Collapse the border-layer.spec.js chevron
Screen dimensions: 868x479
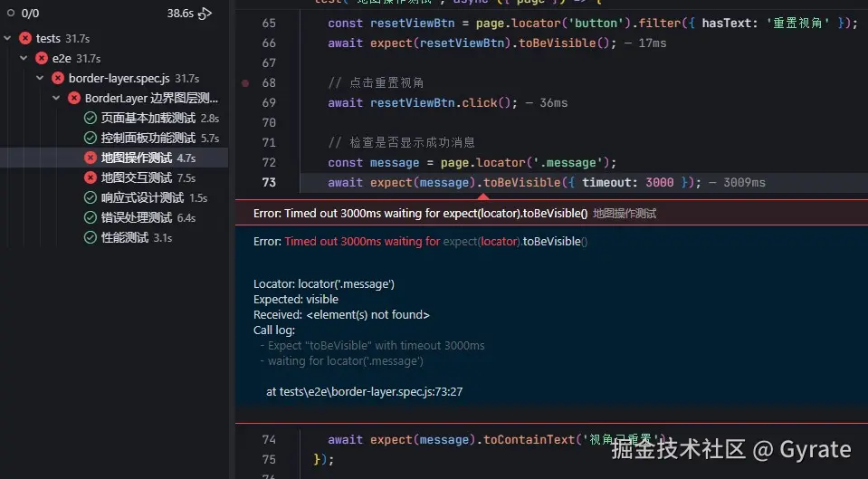tap(41, 79)
